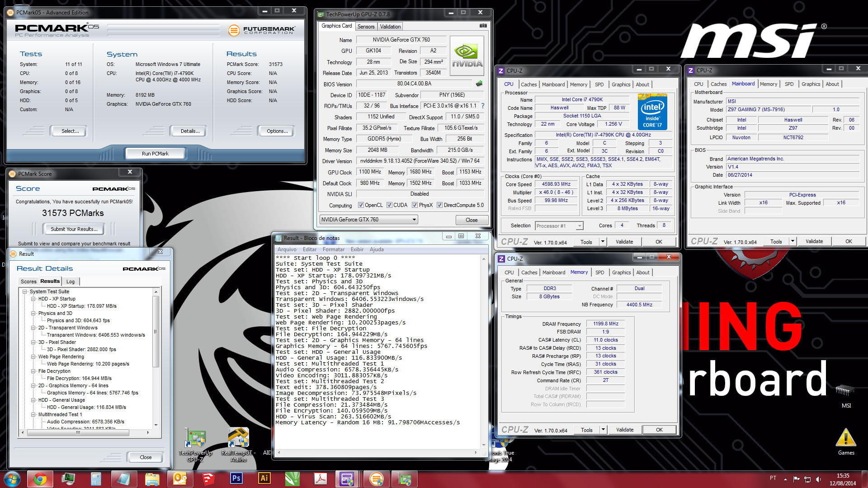Click the Result tree horizontal scrollbar
This screenshot has height=488, width=868.
click(x=85, y=432)
